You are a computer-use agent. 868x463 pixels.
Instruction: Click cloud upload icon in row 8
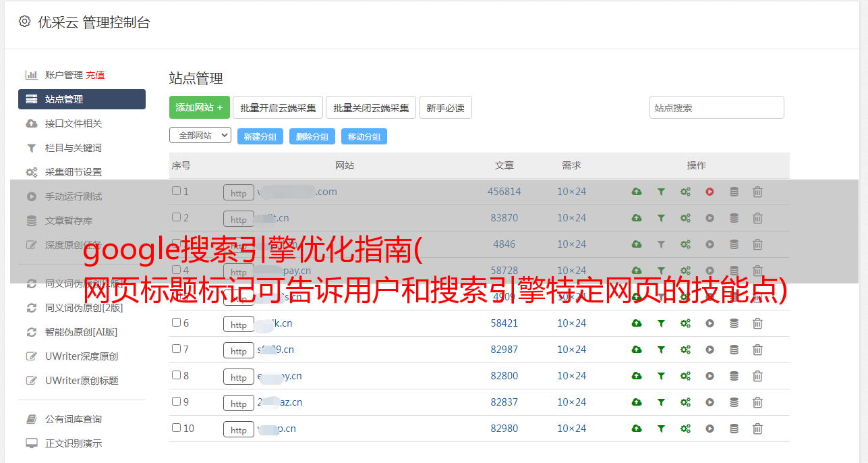coord(637,376)
